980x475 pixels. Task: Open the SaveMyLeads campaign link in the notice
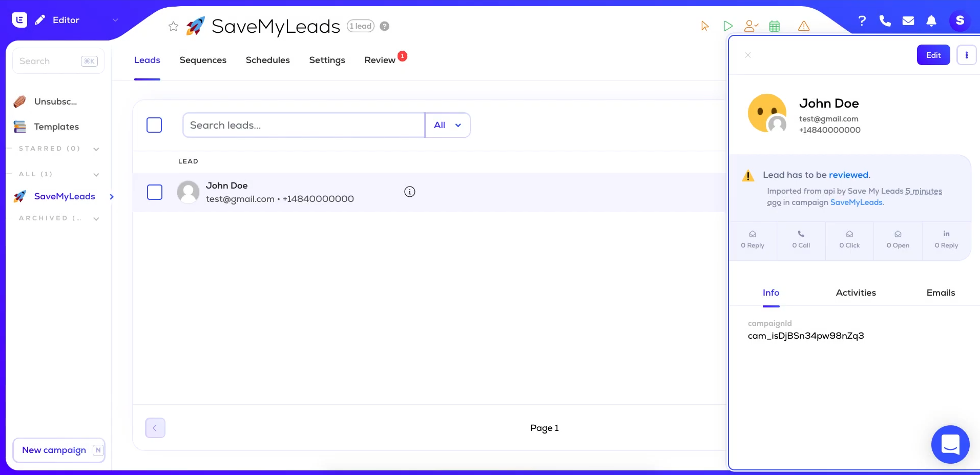(857, 202)
